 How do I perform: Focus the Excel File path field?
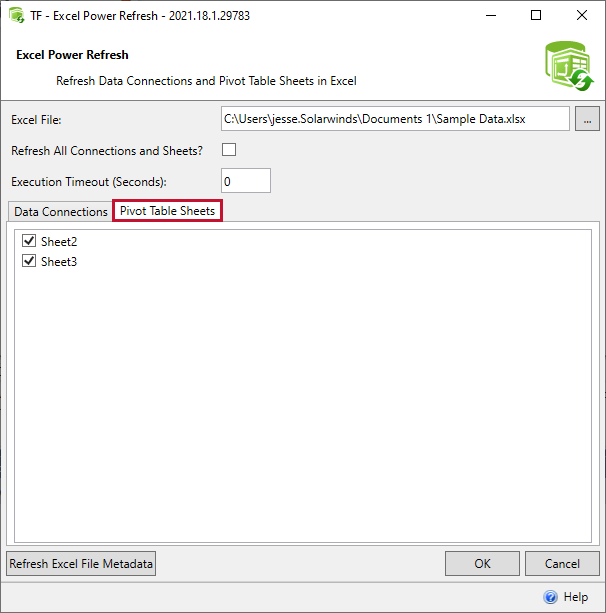click(395, 119)
